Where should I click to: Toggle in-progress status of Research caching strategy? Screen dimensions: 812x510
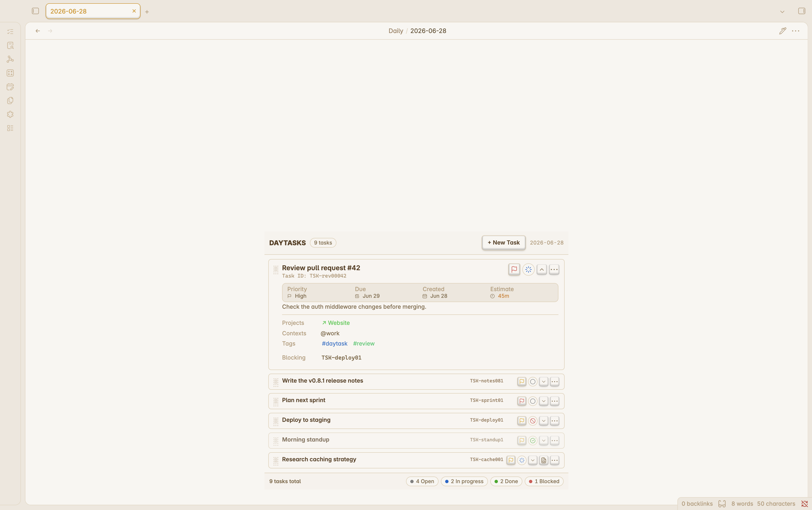coord(522,460)
